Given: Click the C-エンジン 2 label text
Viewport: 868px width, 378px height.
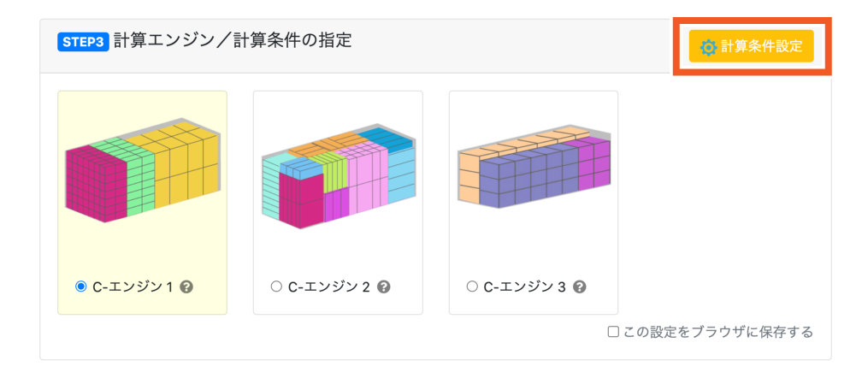Looking at the screenshot, I should (x=329, y=286).
